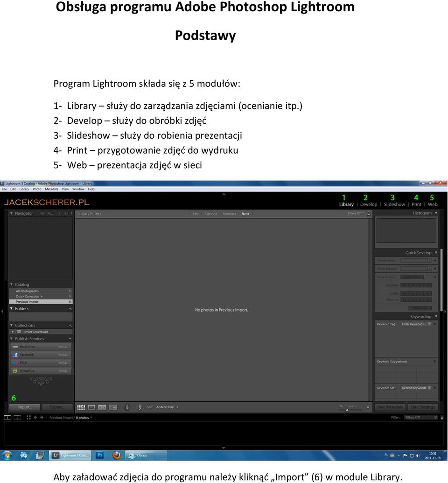Switch to the Web module

[x=433, y=204]
